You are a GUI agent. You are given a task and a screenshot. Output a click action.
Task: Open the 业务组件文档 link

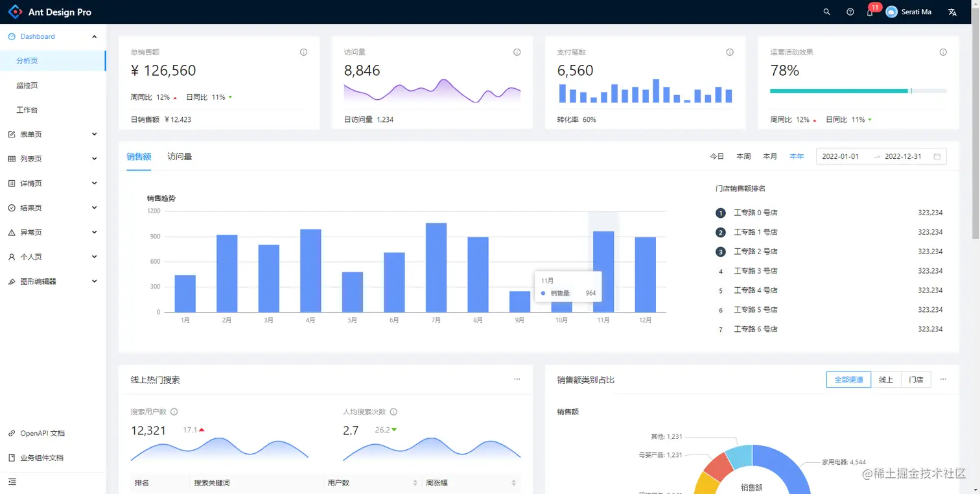(x=41, y=458)
